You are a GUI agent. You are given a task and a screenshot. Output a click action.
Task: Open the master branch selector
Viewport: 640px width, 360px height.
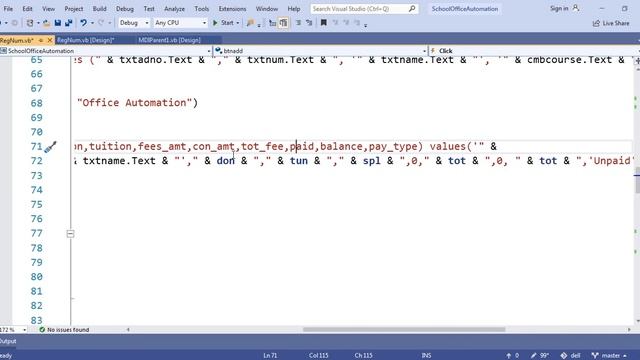(x=609, y=356)
